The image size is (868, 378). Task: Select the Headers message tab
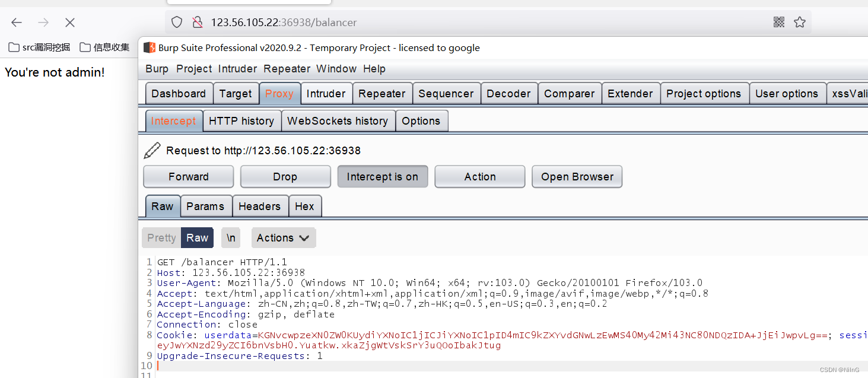[x=260, y=207]
